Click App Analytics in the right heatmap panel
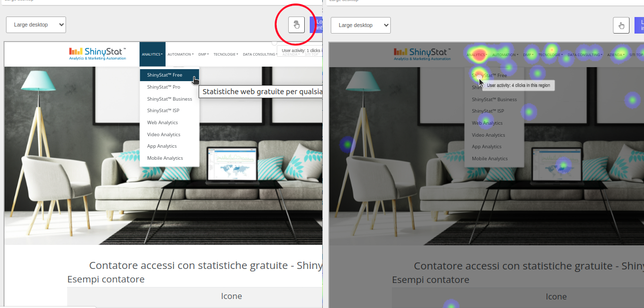This screenshot has width=644, height=308. (486, 147)
